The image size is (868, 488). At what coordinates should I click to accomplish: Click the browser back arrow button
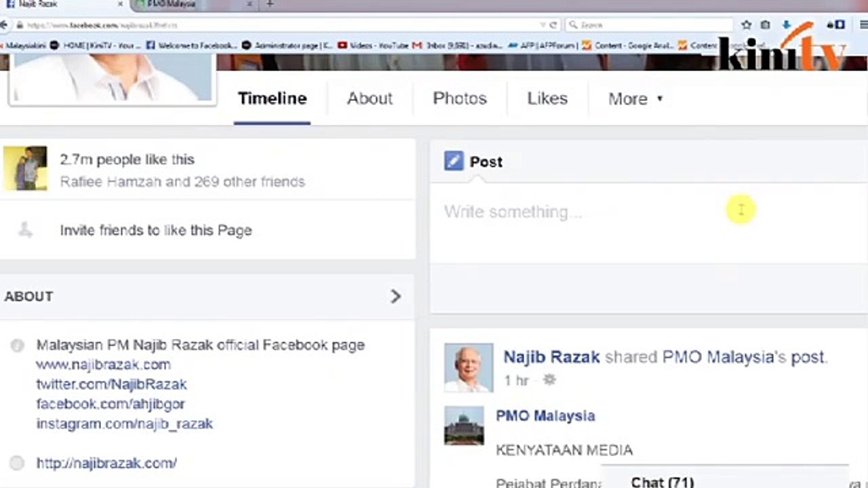click(5, 25)
